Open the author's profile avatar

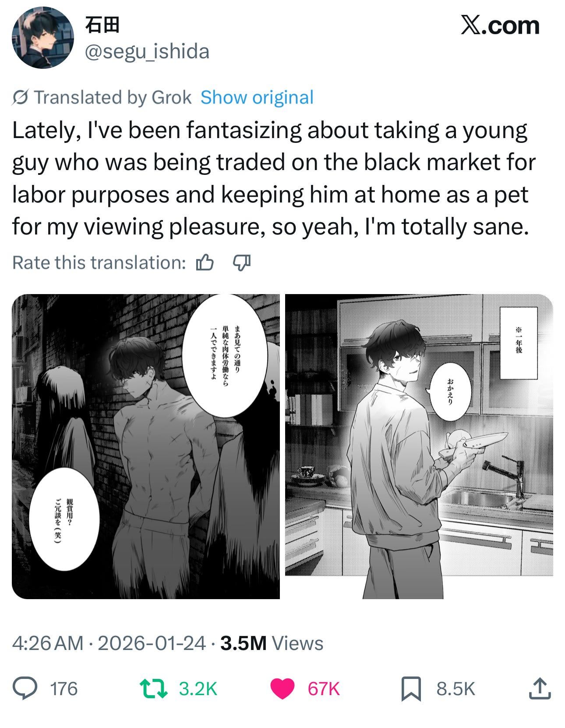click(x=42, y=38)
